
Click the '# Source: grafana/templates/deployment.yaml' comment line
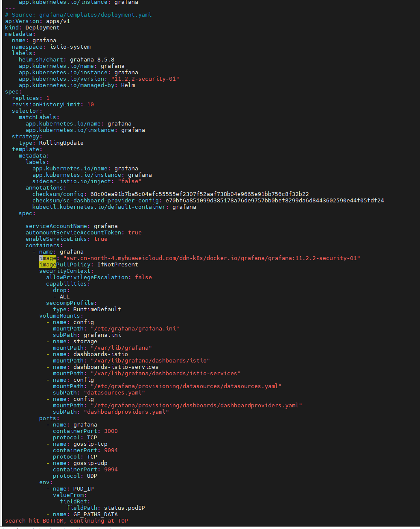coord(78,15)
